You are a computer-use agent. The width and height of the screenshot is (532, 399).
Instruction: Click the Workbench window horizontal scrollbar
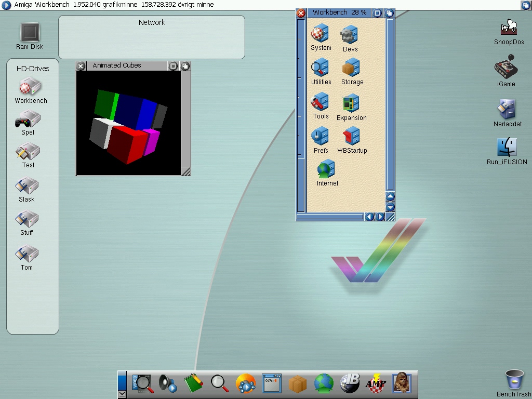coord(330,217)
